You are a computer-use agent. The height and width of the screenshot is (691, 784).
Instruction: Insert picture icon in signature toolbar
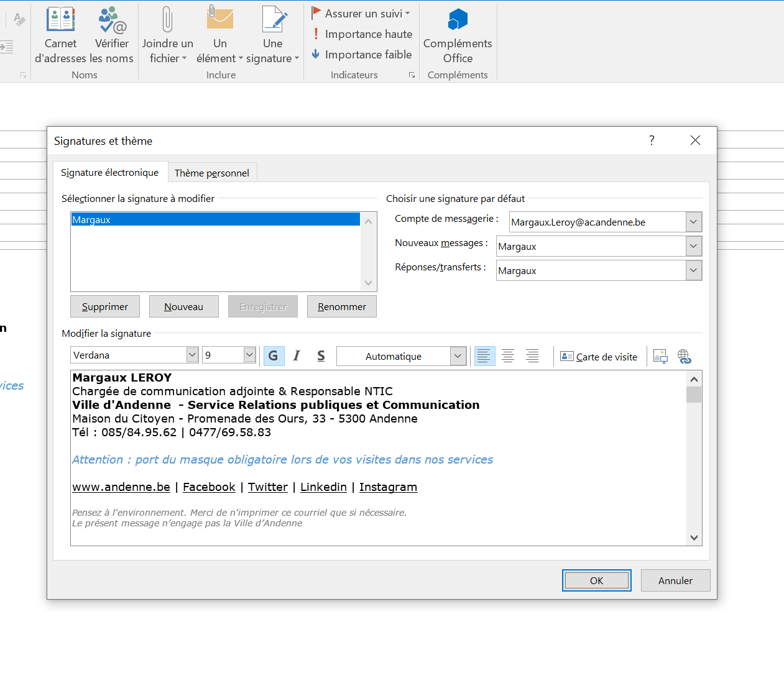click(x=660, y=357)
